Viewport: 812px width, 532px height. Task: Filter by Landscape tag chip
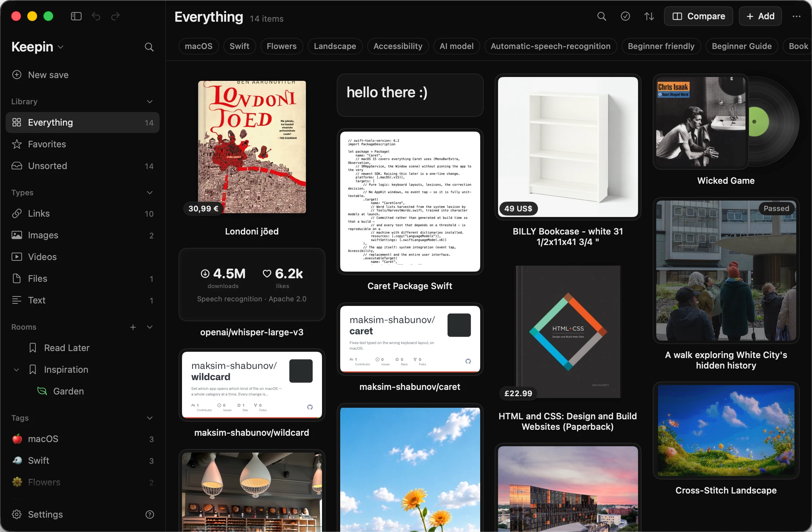click(x=335, y=46)
